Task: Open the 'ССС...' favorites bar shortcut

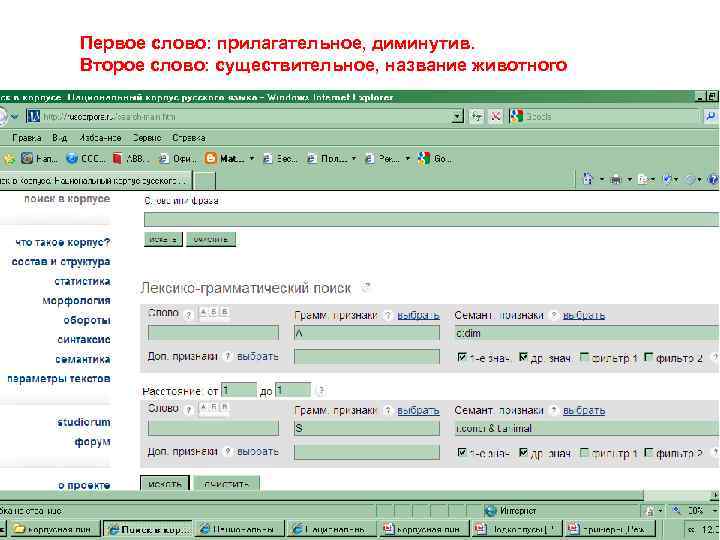Action: pyautogui.click(x=85, y=159)
